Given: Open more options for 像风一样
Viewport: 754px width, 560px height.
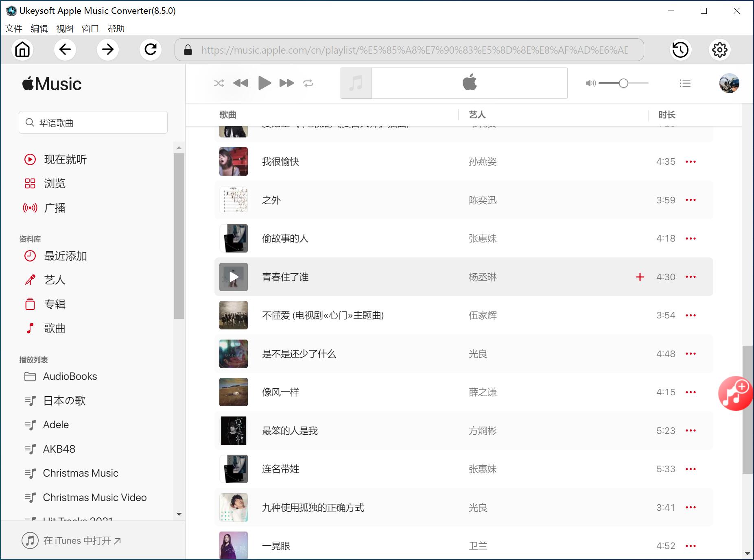Looking at the screenshot, I should coord(691,392).
